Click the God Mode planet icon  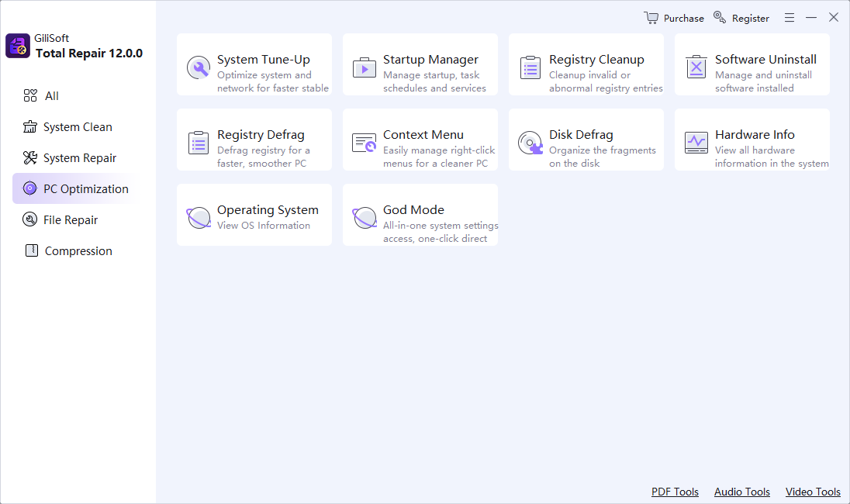pyautogui.click(x=365, y=218)
